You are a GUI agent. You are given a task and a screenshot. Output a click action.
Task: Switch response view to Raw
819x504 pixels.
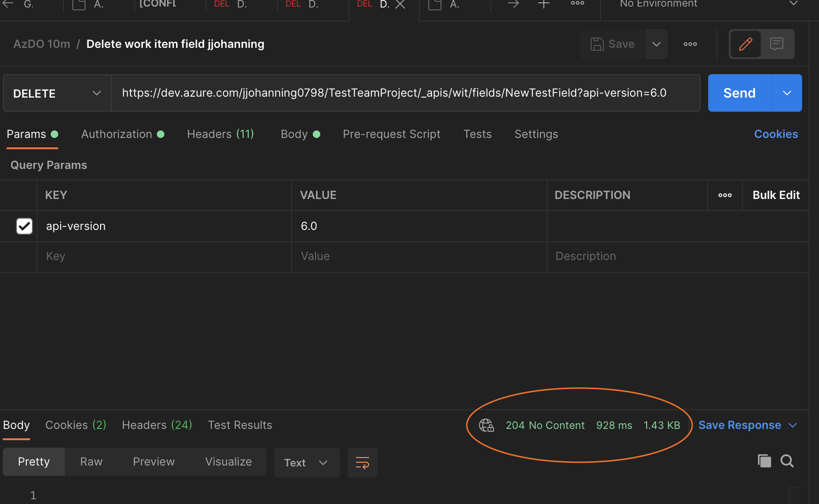tap(91, 462)
